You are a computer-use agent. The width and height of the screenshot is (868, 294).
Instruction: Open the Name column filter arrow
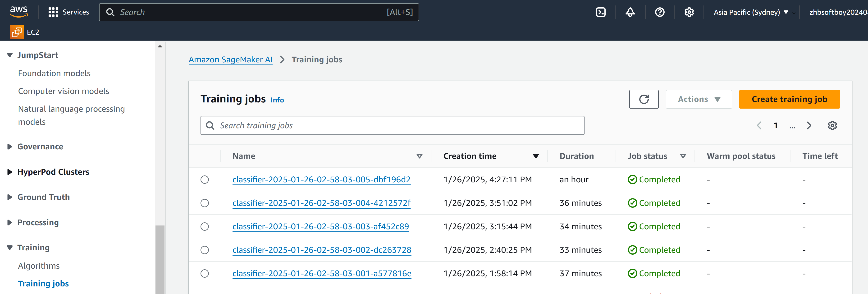(x=419, y=156)
